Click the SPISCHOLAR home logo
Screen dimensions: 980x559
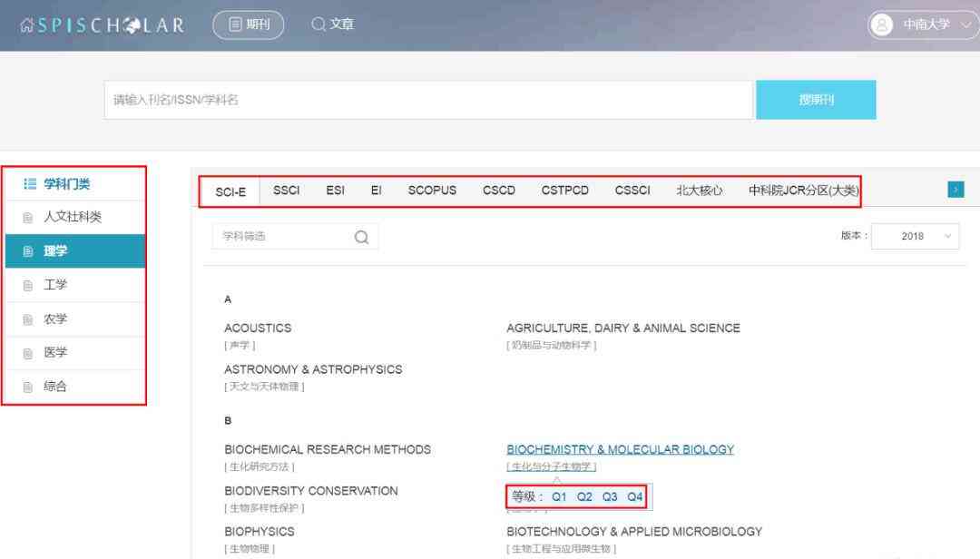click(x=103, y=25)
